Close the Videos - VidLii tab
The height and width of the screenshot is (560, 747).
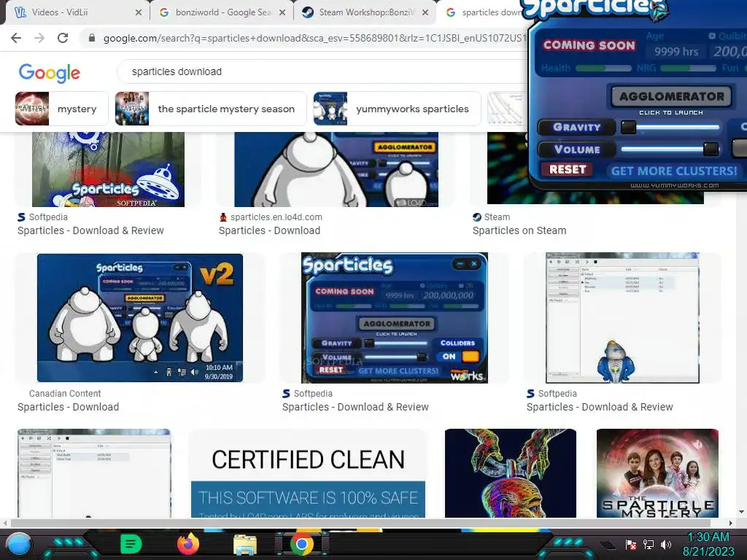pos(138,12)
